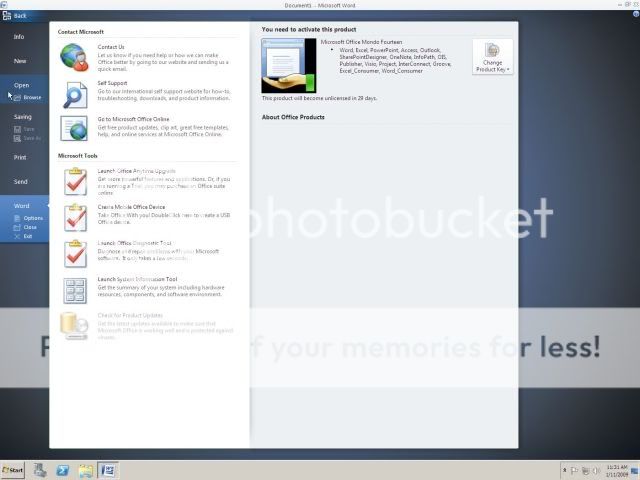Select the Word section

tap(21, 206)
